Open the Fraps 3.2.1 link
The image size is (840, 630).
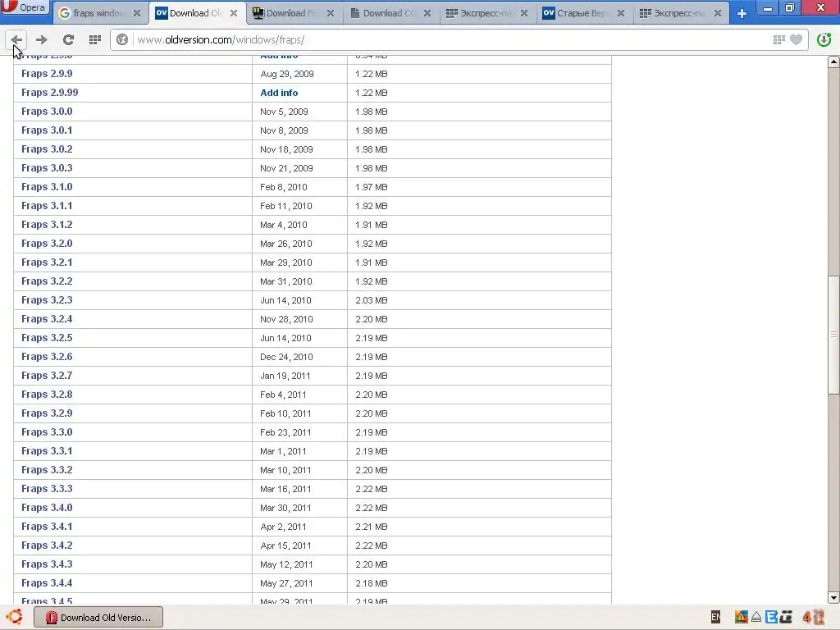[47, 262]
